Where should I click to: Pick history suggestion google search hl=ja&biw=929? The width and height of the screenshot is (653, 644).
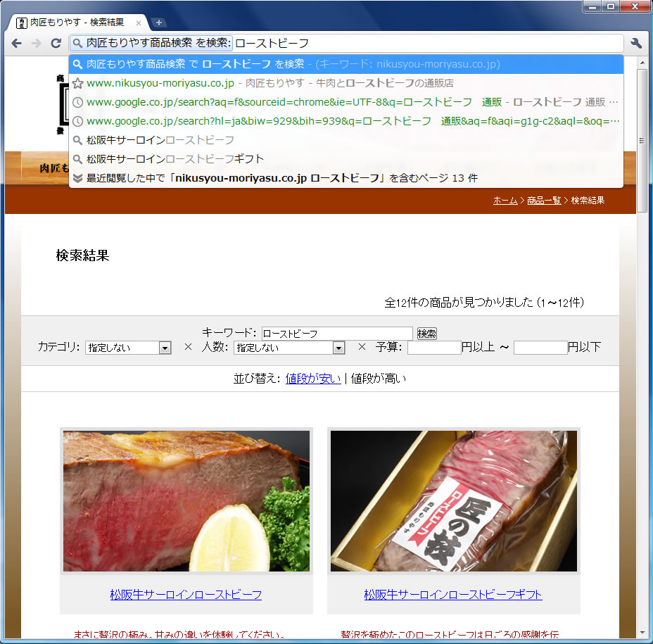tap(345, 121)
